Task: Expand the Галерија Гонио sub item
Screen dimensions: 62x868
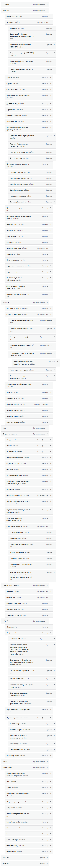Action: 51,224
